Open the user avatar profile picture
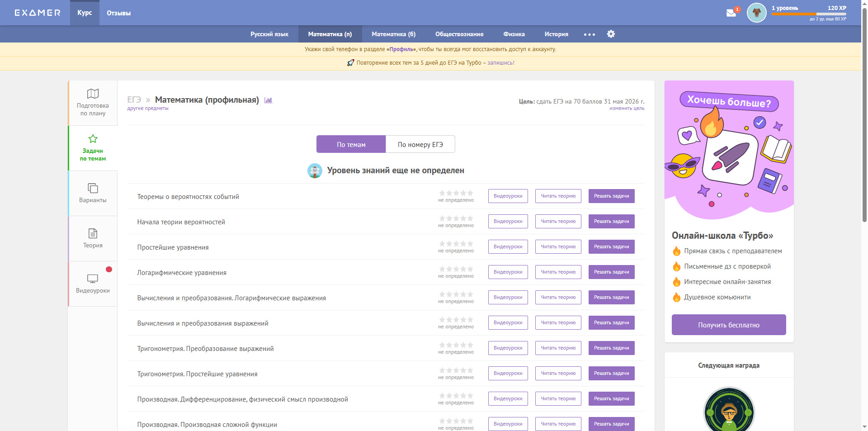 pyautogui.click(x=756, y=13)
